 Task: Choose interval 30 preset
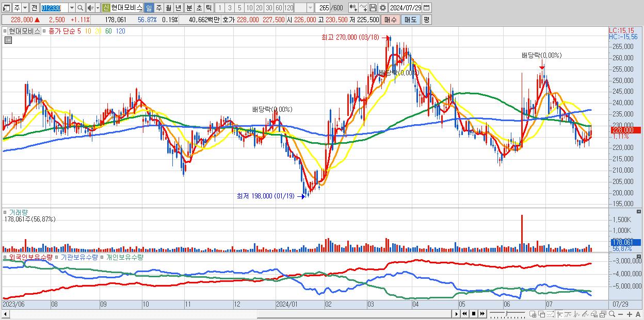269,8
